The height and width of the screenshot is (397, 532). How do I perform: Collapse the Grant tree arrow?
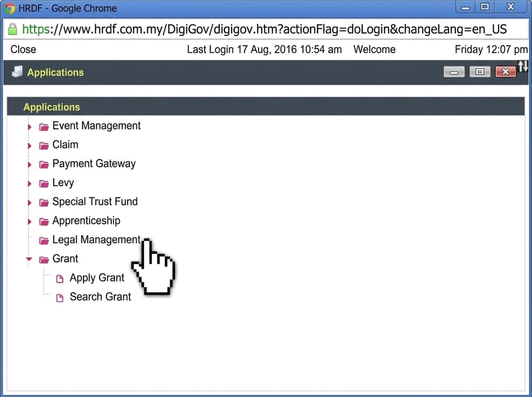29,259
